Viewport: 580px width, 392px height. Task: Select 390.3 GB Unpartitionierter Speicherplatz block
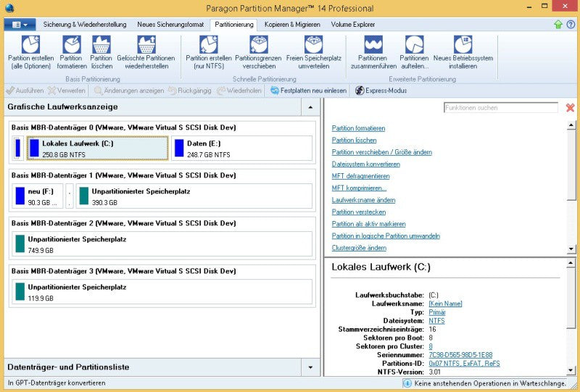194,196
